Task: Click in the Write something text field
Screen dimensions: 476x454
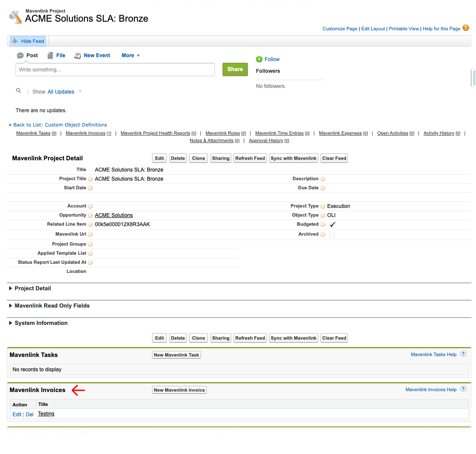Action: pos(115,70)
